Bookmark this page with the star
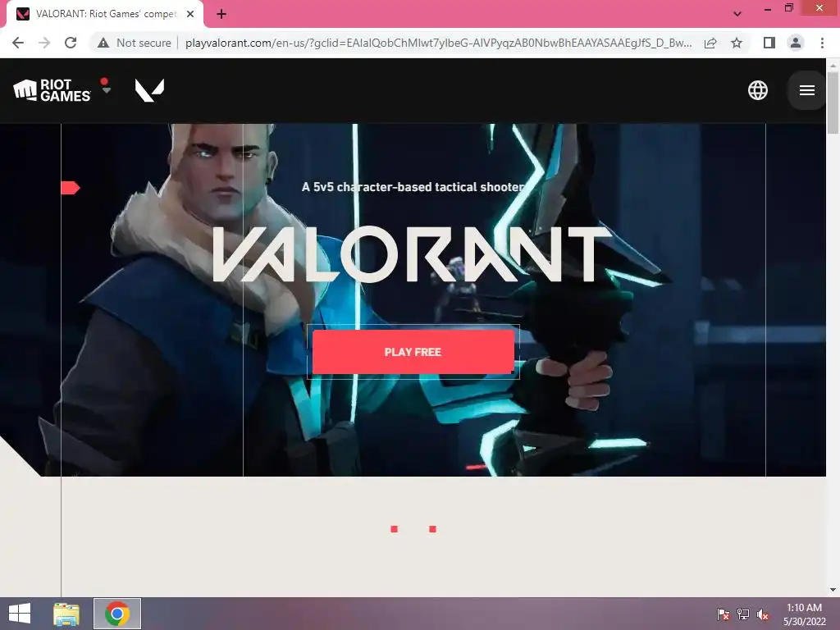This screenshot has height=630, width=840. pos(737,43)
